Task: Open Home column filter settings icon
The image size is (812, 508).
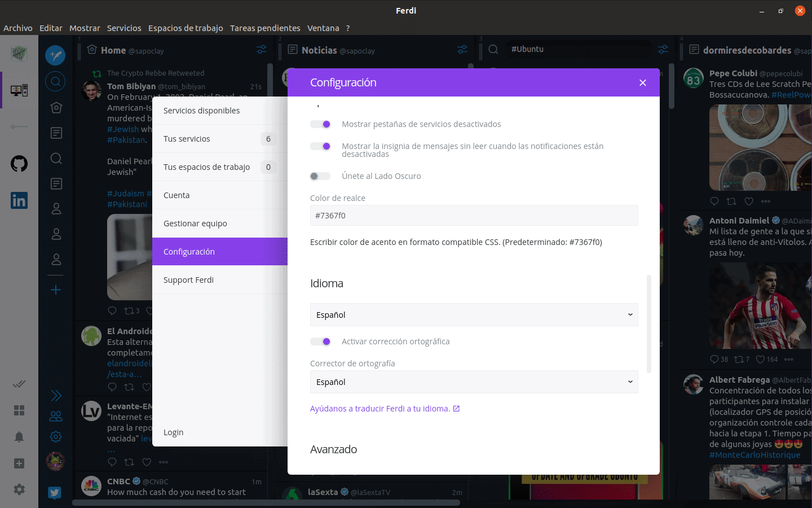Action: click(262, 50)
